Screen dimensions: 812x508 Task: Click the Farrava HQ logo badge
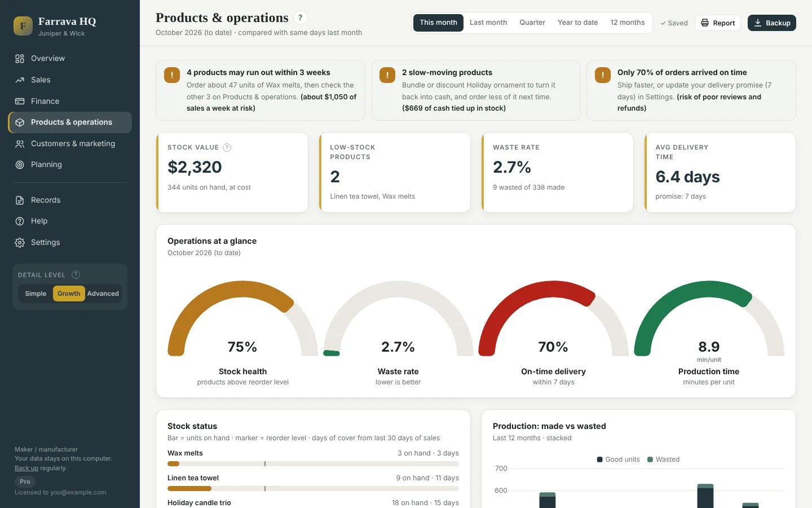coord(23,26)
